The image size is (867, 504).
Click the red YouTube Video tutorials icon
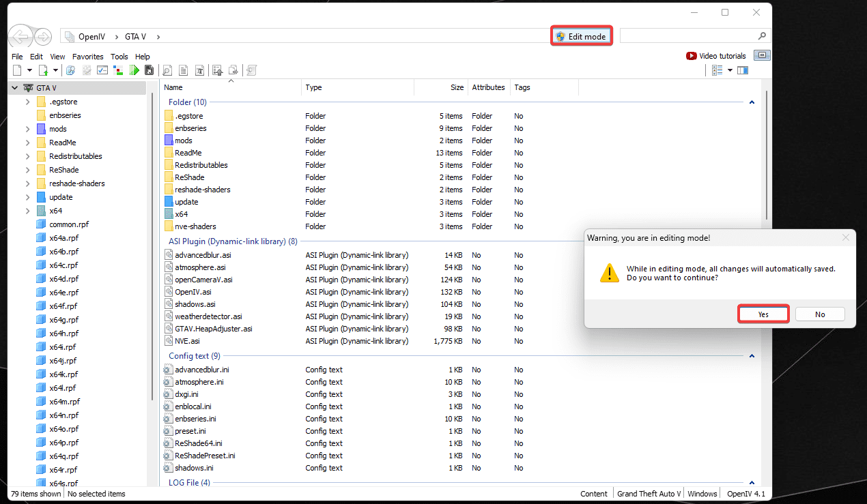pyautogui.click(x=692, y=56)
